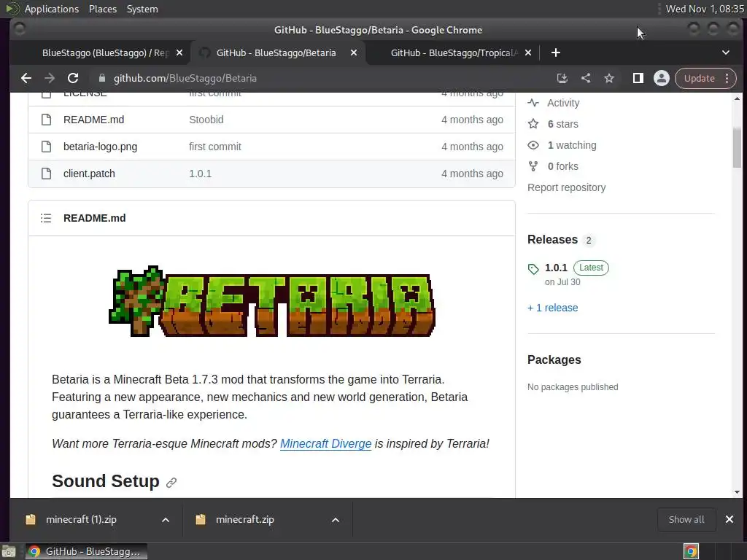The height and width of the screenshot is (560, 747).
Task: Switch to BlueStaggo/TropicalA tab
Action: tap(452, 52)
